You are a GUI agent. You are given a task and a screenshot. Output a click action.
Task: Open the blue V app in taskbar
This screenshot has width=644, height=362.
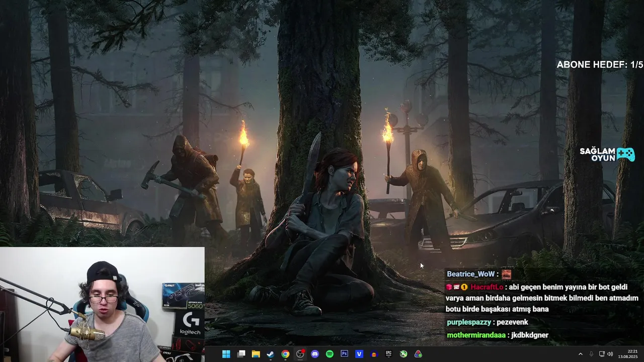click(359, 354)
